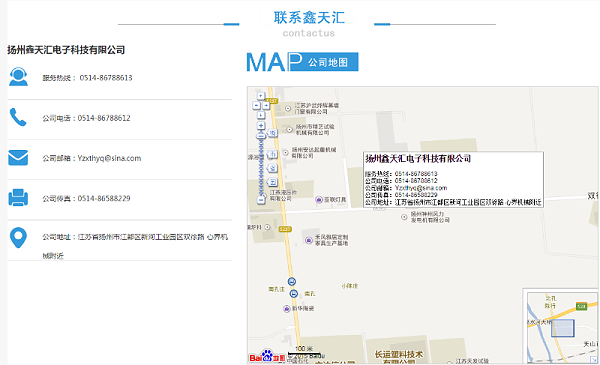This screenshot has width=600, height=365.
Task: Click the S28 highway badge in minimap
Action: point(582,306)
